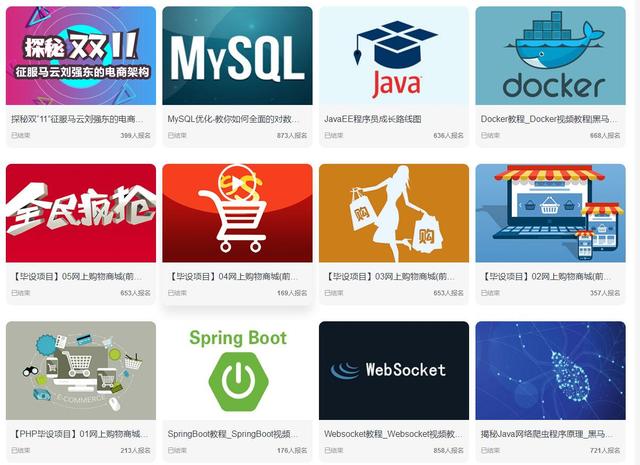Open the 全民疯抢 red course thumbnail
Screen dimensions: 640x465
point(81,213)
